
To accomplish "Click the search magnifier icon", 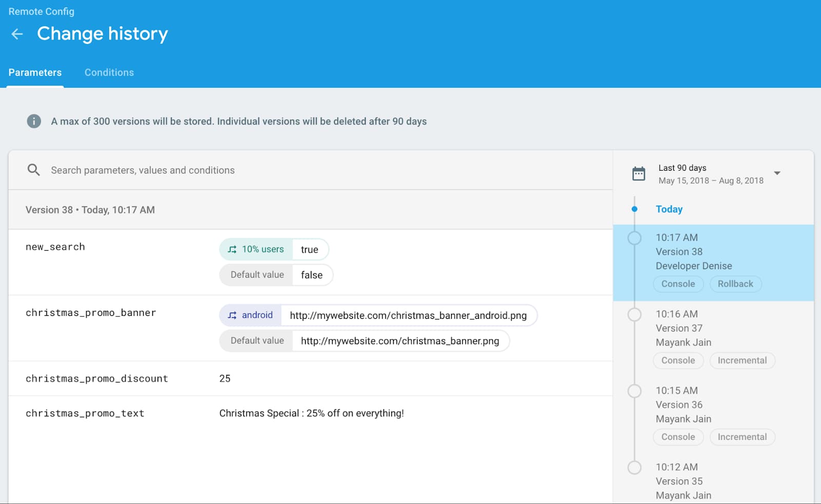I will point(34,170).
